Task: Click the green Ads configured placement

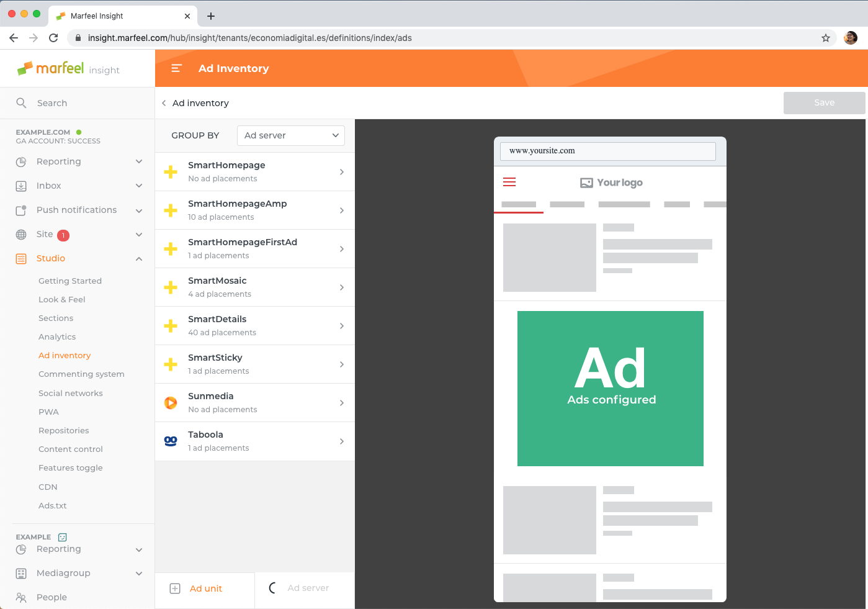Action: (x=611, y=389)
